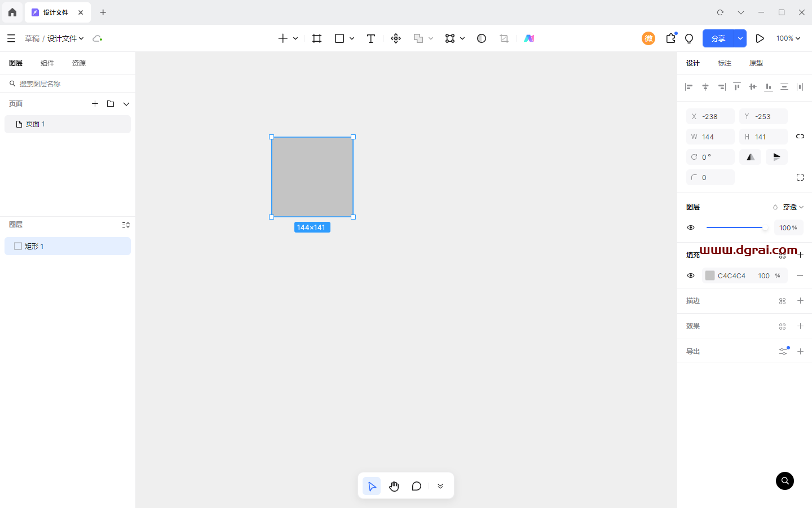Select the 矩形 1 layer
The image size is (812, 508).
point(68,246)
